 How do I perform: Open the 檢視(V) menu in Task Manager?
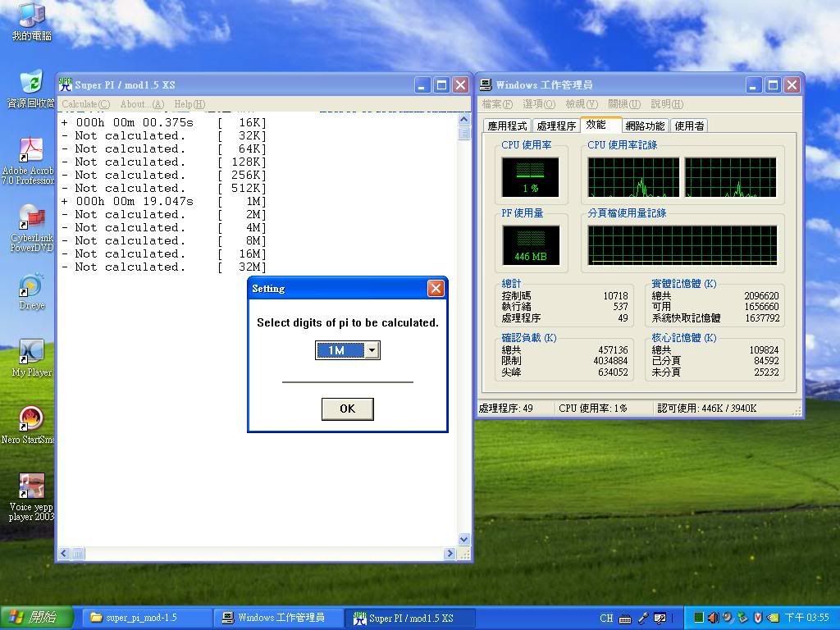pyautogui.click(x=581, y=104)
